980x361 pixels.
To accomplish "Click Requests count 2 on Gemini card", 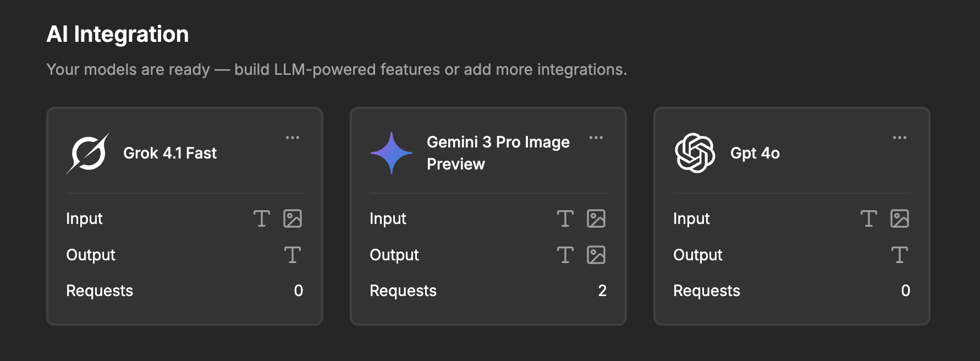I will coord(602,291).
